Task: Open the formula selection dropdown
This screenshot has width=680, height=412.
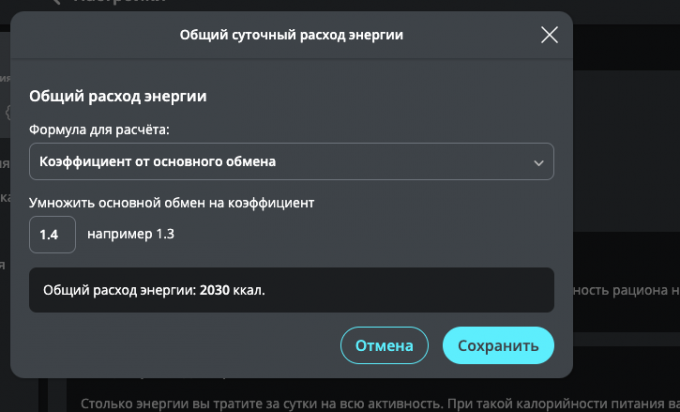Action: (x=291, y=161)
